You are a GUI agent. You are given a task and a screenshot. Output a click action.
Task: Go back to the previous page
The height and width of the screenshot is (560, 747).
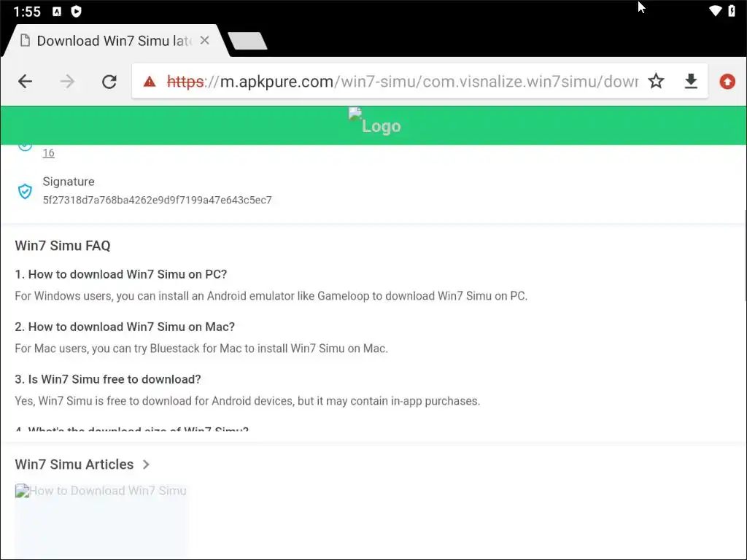(x=26, y=82)
